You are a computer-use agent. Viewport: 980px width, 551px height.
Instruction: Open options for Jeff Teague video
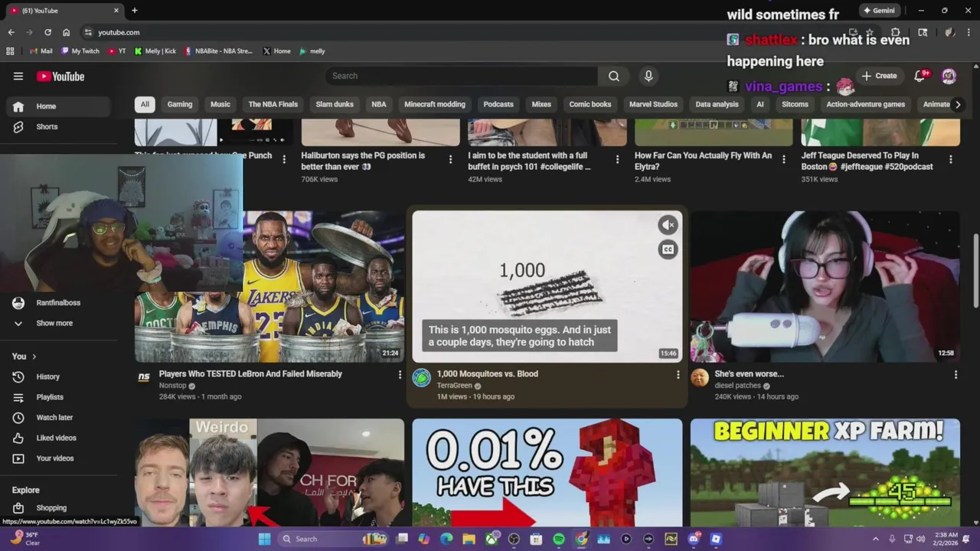(x=951, y=160)
